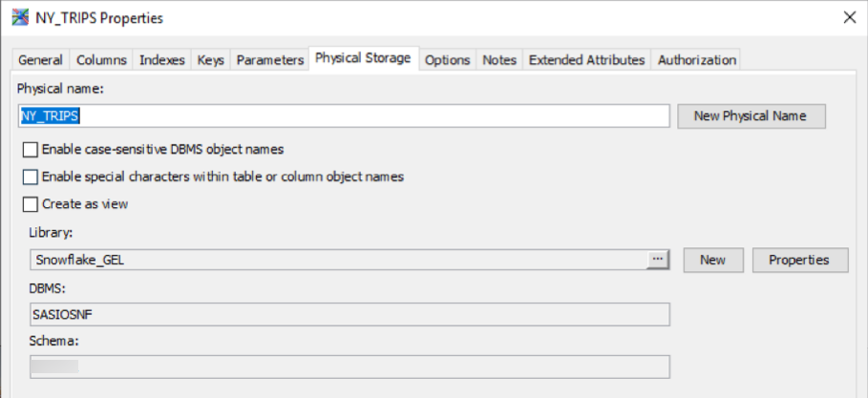Switch to the Notes tab
The width and height of the screenshot is (868, 398).
[499, 60]
